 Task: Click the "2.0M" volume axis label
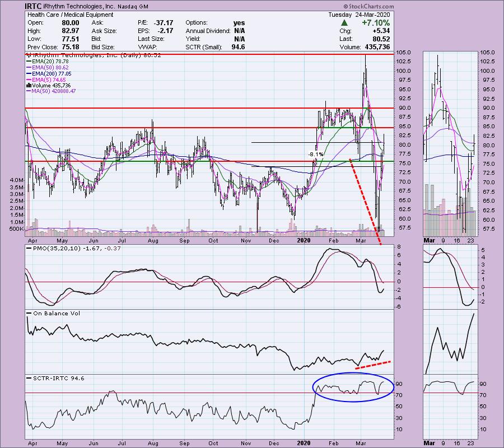(x=17, y=208)
